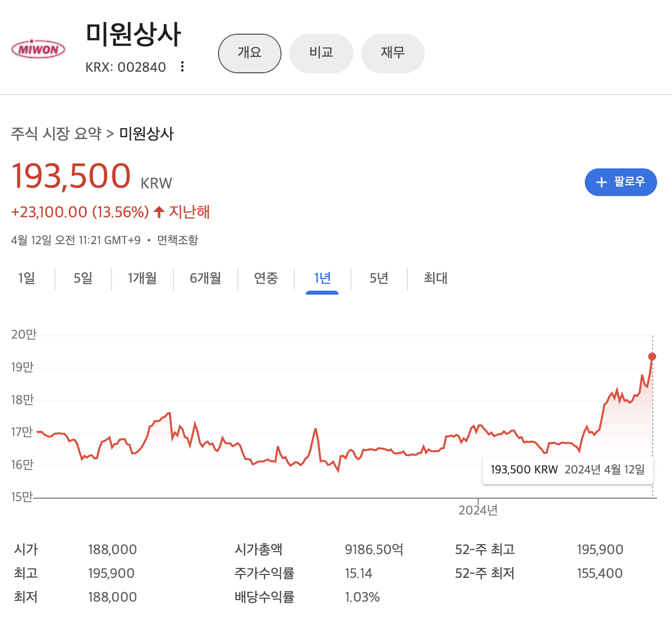Click the 52-주 최고 value 195,900

pos(600,550)
